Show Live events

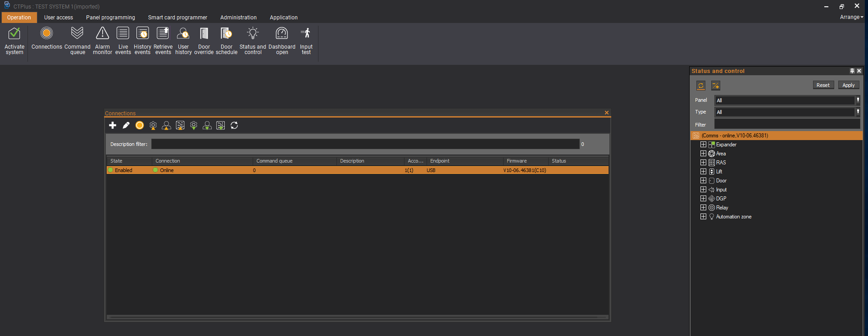(123, 41)
